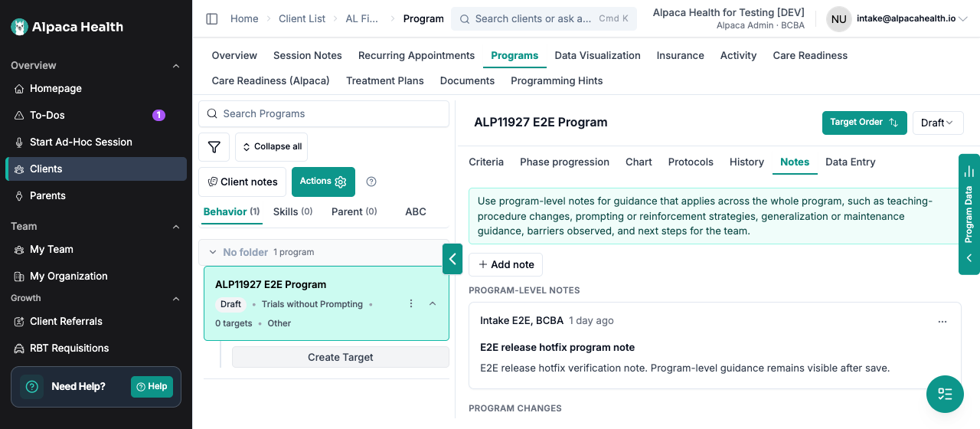
Task: Focus the Search clients or ask field
Action: pos(544,19)
